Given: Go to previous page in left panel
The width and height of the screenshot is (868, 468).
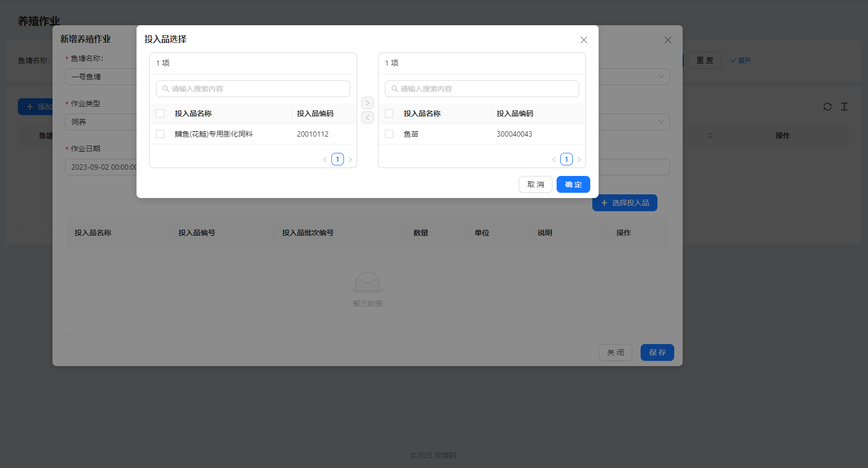Looking at the screenshot, I should 325,160.
